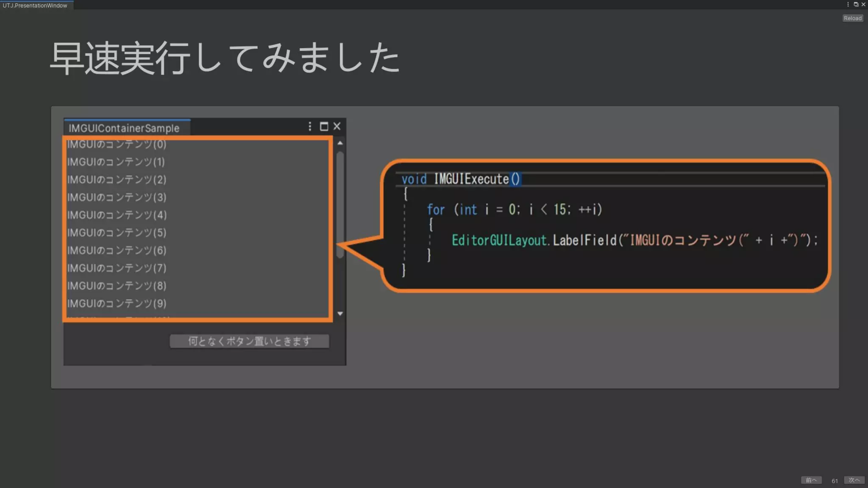The height and width of the screenshot is (488, 868).
Task: Select label IMGUIのコンテンツ(6)
Action: coord(117,250)
